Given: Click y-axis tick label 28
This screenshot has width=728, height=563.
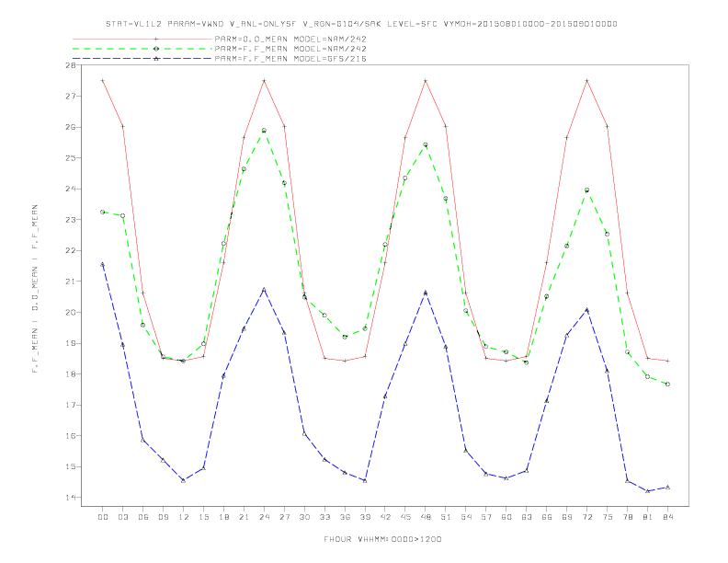Looking at the screenshot, I should 71,65.
